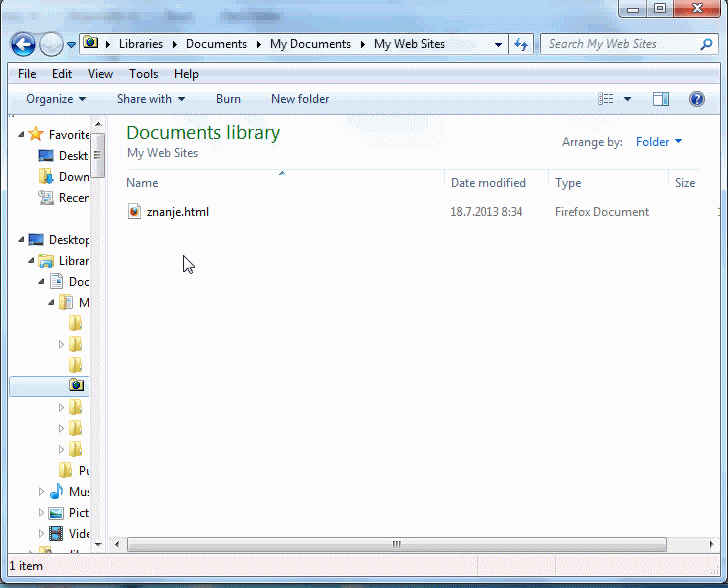
Task: Open the Tools menu
Action: (x=143, y=74)
